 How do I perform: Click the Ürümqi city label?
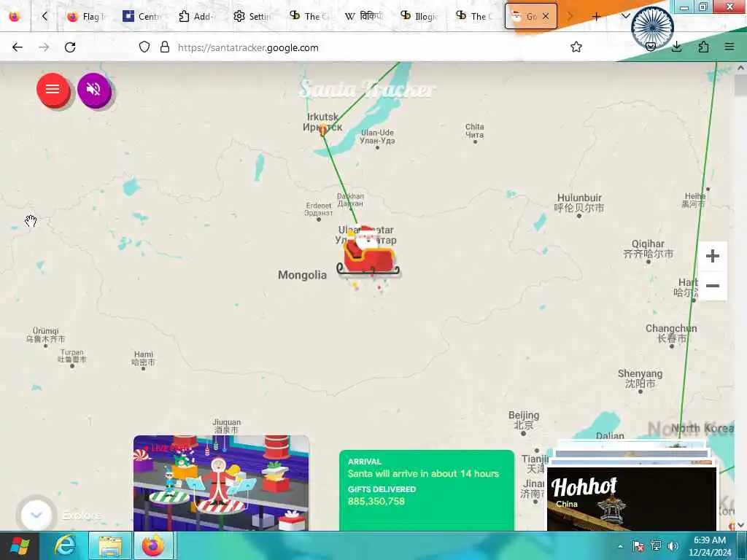coord(46,335)
